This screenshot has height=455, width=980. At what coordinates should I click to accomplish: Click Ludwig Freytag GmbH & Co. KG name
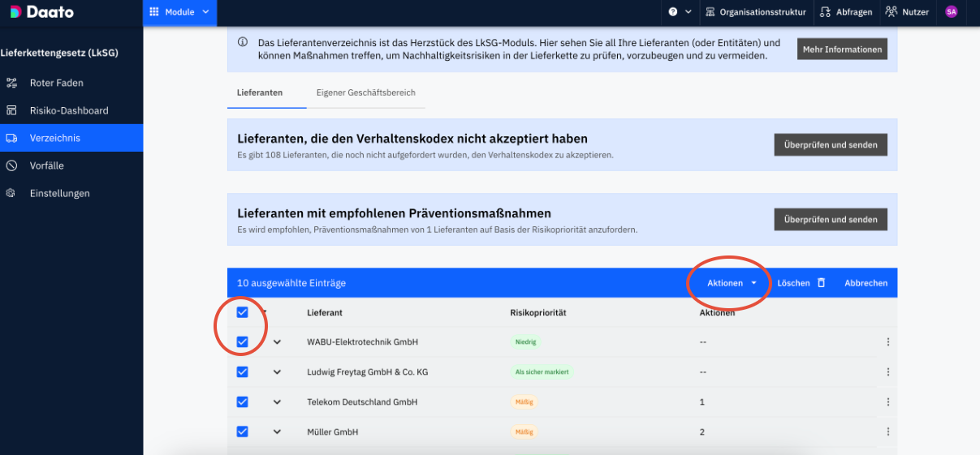[367, 372]
